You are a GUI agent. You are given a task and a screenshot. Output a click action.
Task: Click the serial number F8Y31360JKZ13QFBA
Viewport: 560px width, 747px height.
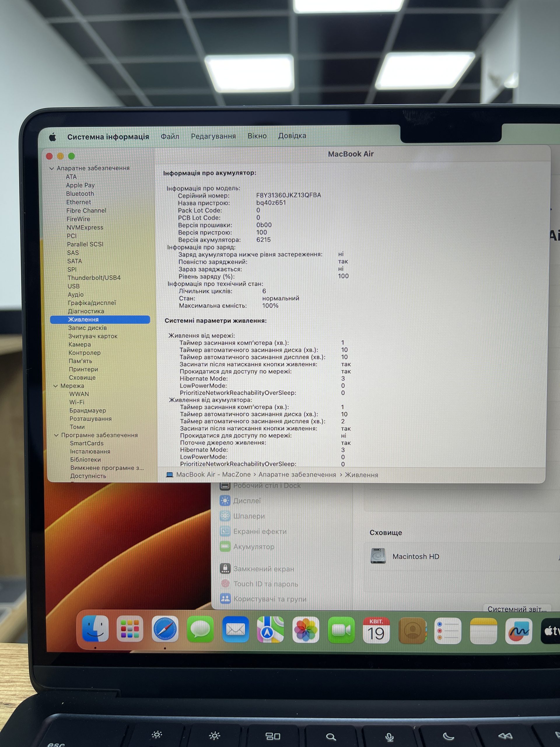pyautogui.click(x=289, y=195)
